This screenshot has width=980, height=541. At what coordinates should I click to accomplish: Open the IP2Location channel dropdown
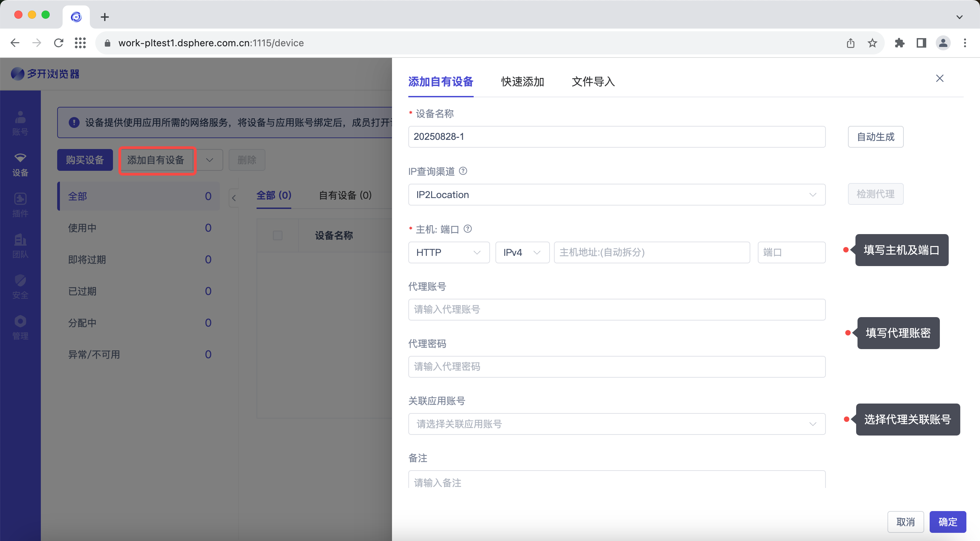(617, 194)
